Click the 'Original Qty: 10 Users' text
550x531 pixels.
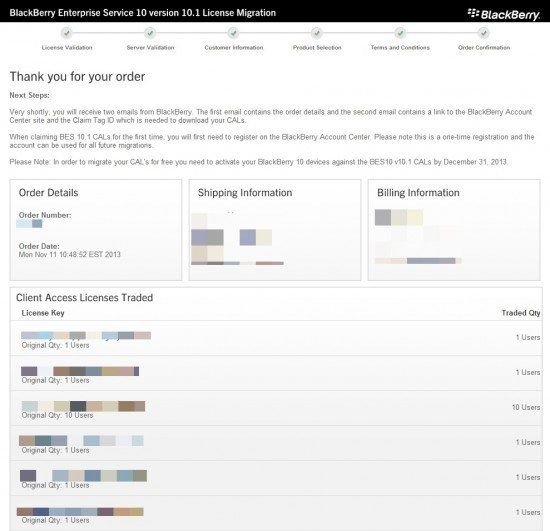[x=57, y=415]
